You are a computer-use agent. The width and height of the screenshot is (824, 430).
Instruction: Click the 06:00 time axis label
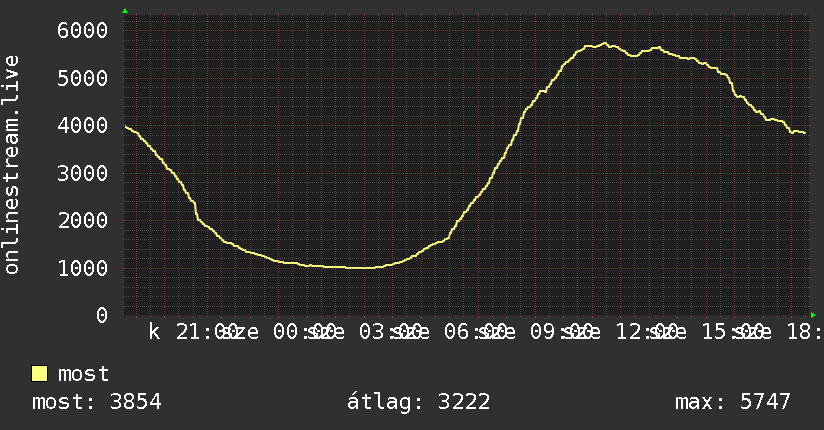(476, 332)
